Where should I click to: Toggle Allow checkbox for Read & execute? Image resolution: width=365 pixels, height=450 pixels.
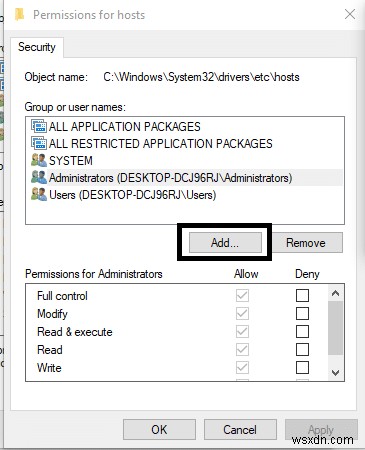tap(242, 331)
